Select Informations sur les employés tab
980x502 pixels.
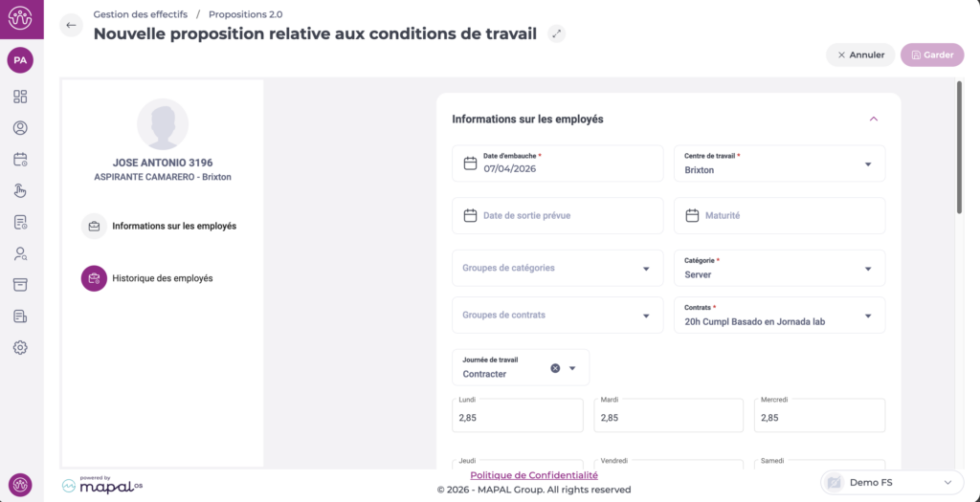pos(173,227)
